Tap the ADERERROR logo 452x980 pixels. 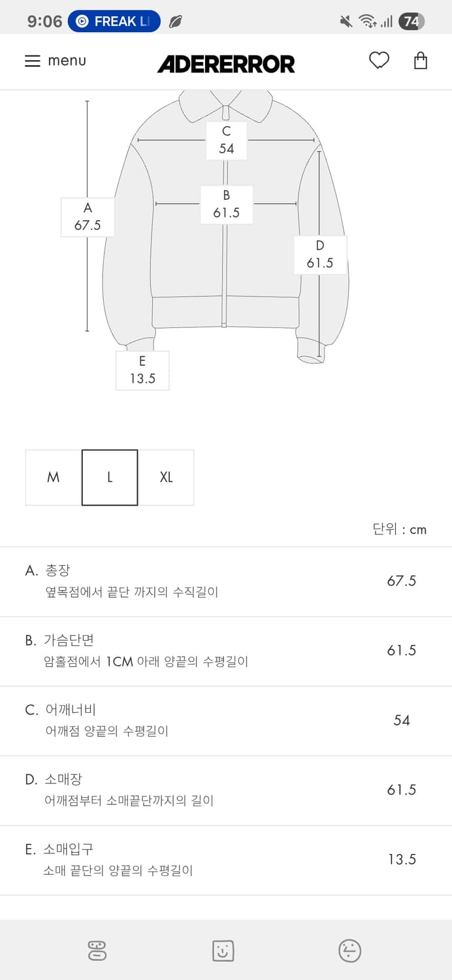click(x=226, y=63)
